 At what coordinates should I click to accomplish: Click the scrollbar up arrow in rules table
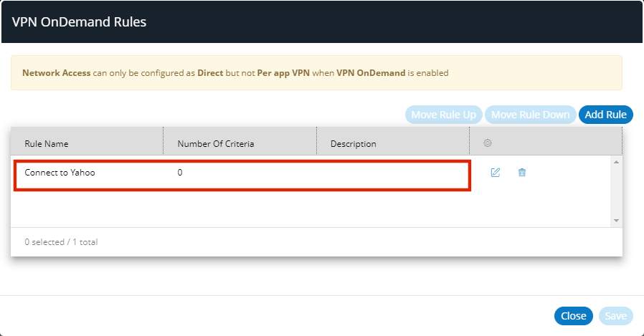[616, 163]
